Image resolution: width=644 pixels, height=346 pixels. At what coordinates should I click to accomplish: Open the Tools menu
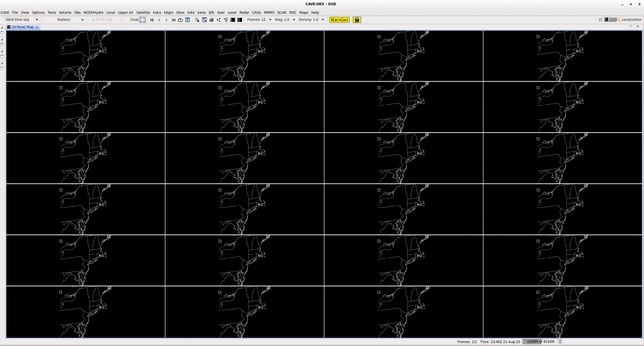point(52,12)
